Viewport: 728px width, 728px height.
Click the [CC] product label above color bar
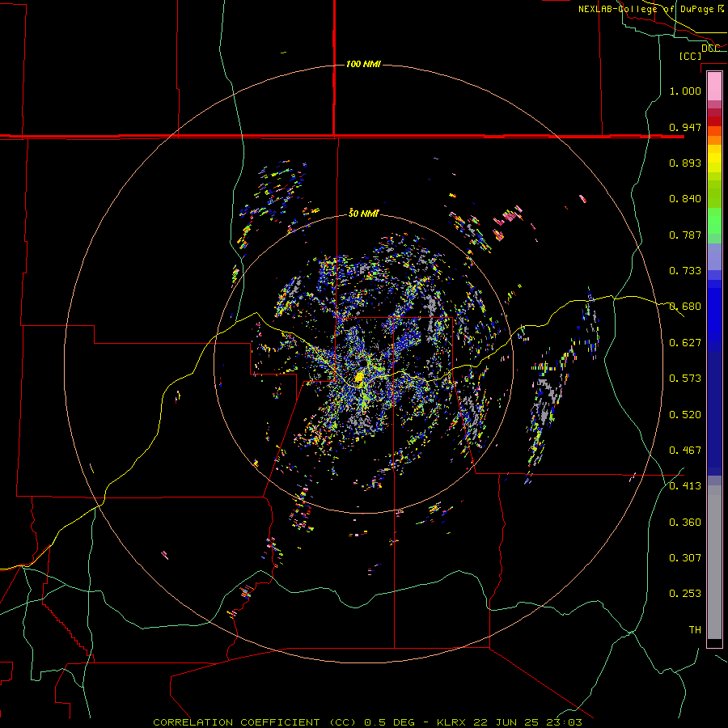point(691,56)
